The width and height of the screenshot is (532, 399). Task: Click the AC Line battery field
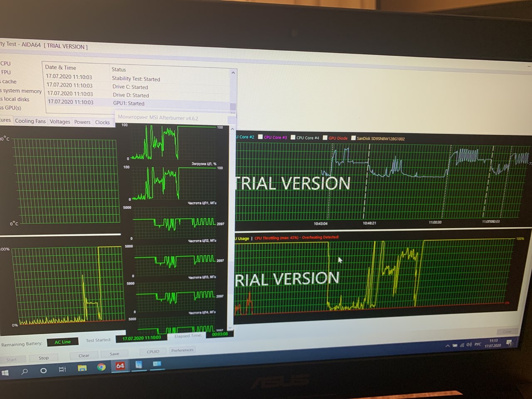point(63,342)
